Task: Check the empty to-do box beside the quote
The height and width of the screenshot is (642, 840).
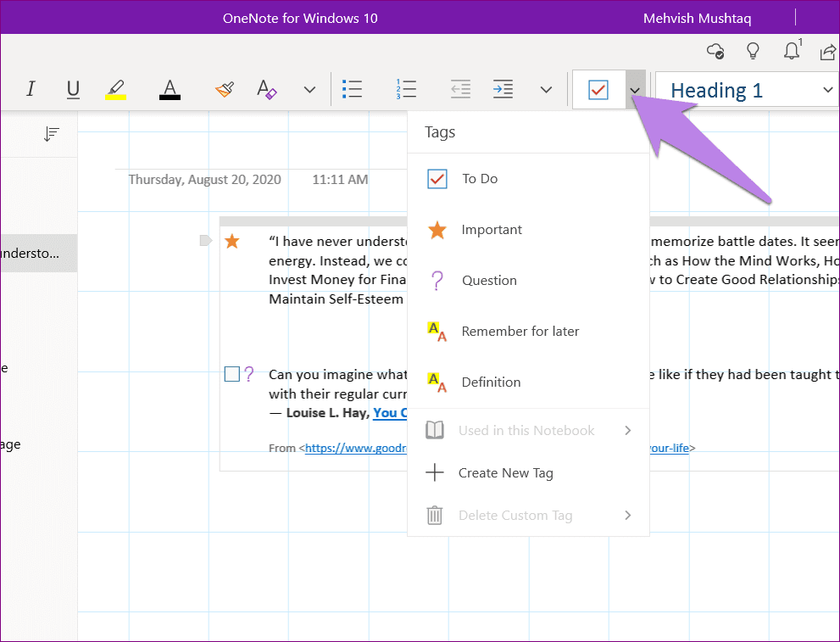Action: (232, 374)
